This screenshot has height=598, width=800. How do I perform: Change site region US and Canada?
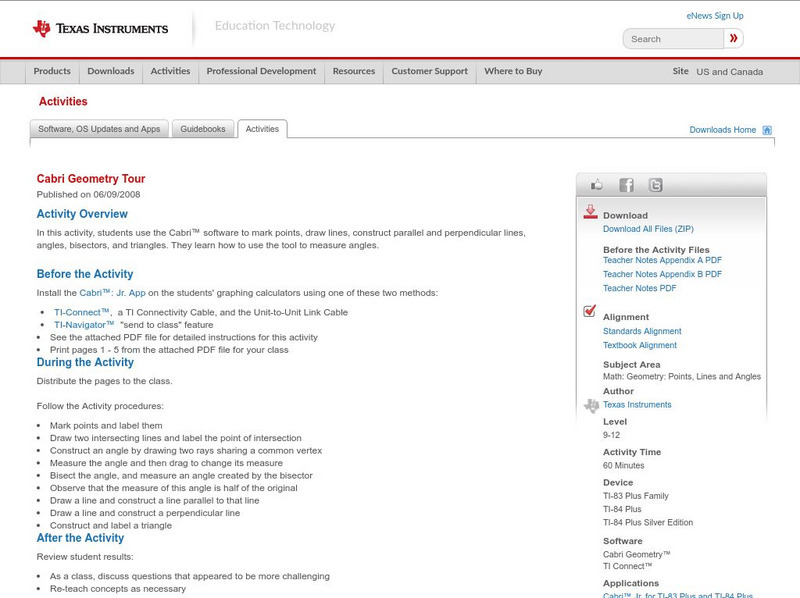[x=730, y=72]
